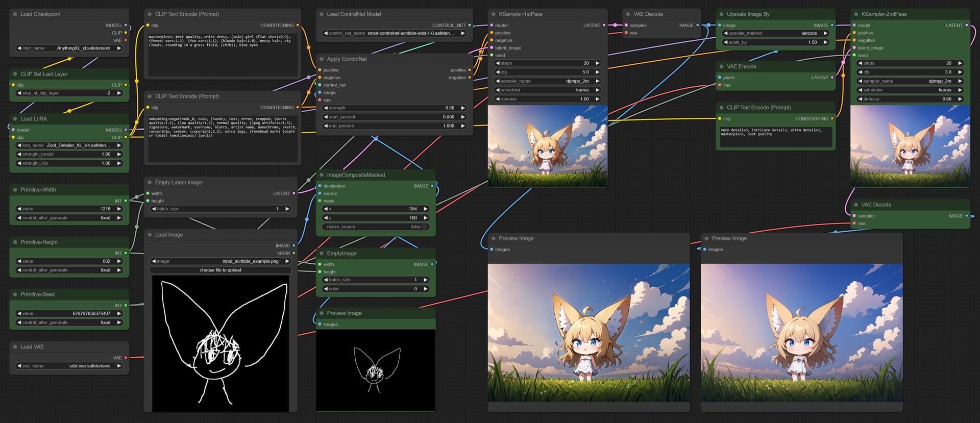Collapse the Load Image node via title dot
The image size is (980, 423).
150,235
